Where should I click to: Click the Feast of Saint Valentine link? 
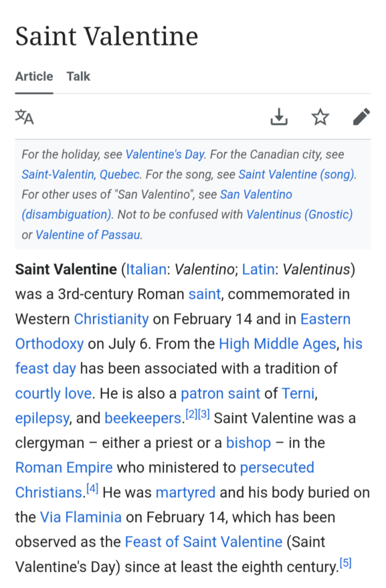tap(204, 541)
